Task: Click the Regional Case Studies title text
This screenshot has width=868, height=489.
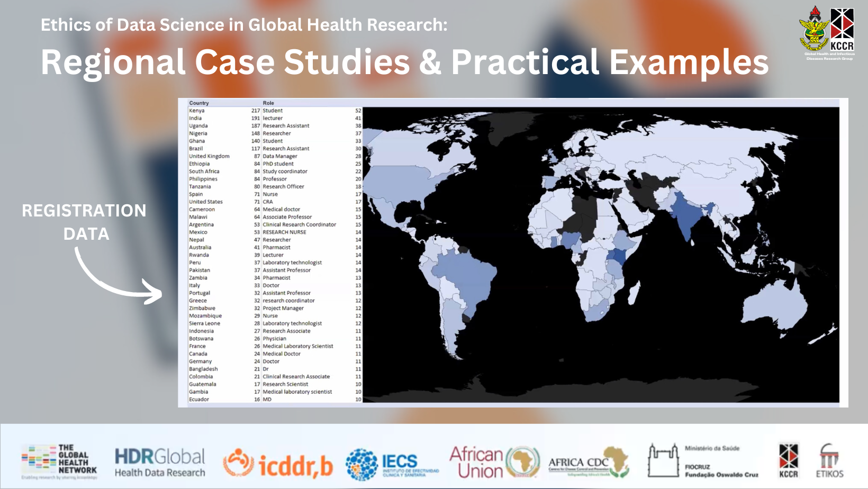Action: pyautogui.click(x=405, y=62)
